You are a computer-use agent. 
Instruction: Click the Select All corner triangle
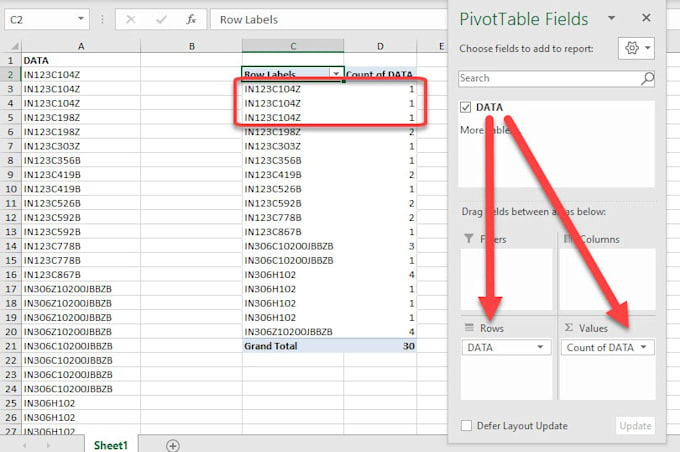15,46
